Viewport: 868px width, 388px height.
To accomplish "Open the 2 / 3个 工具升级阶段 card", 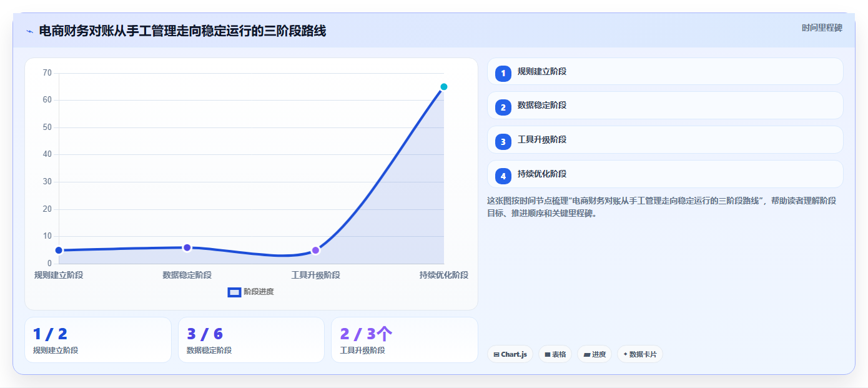I will pyautogui.click(x=405, y=340).
